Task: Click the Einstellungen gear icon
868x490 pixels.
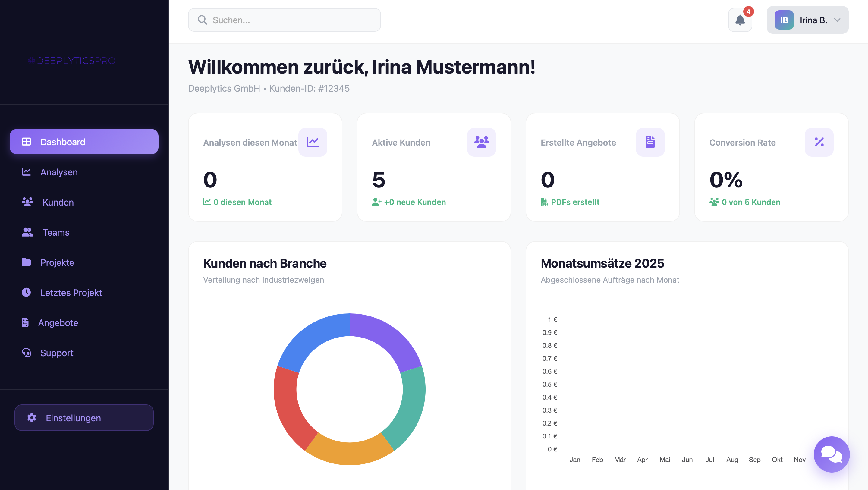Action: (32, 418)
